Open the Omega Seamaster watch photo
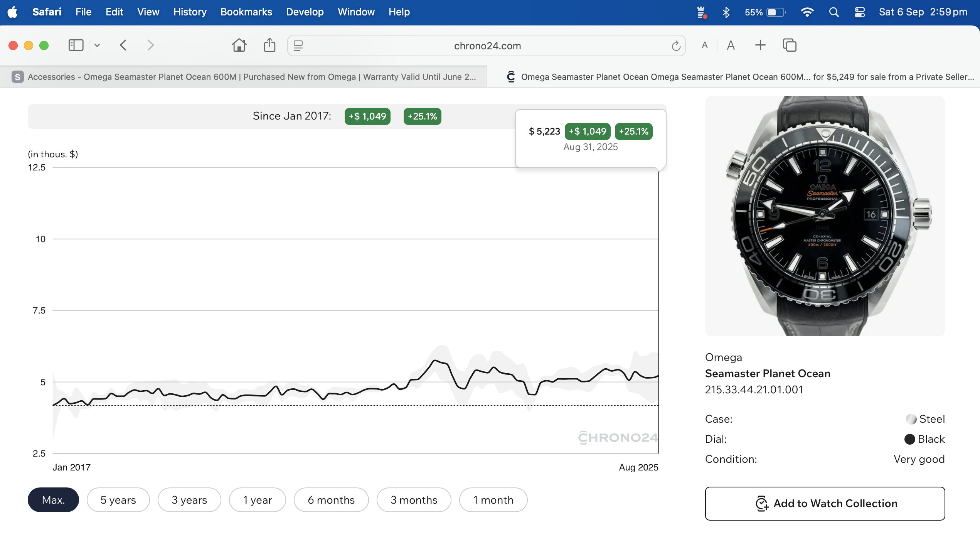Viewport: 980px width, 553px height. 825,216
